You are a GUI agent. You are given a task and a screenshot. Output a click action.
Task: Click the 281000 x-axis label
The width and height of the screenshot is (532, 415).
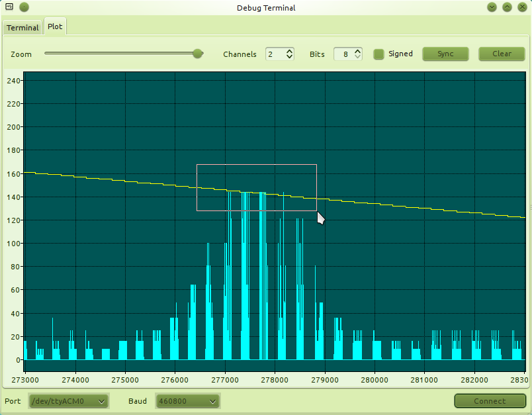424,380
